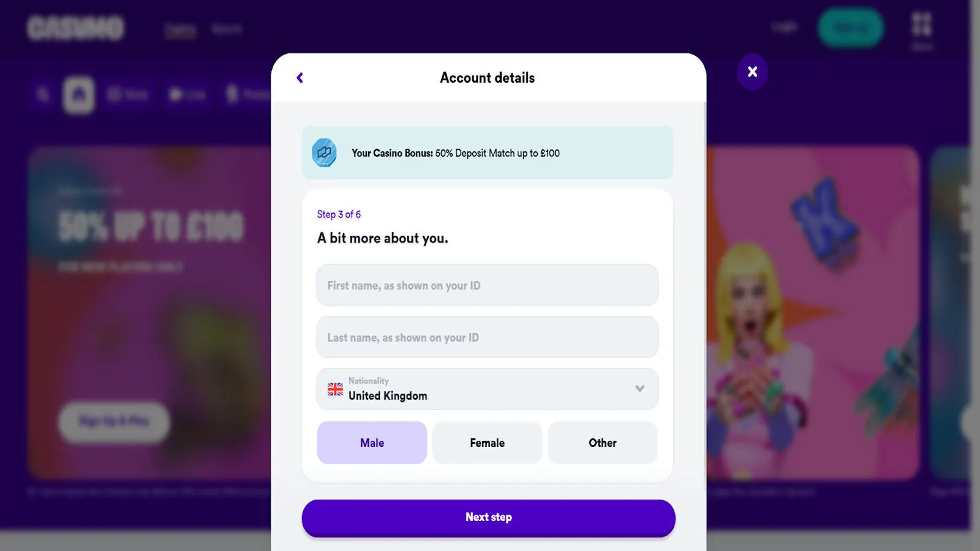Image resolution: width=980 pixels, height=551 pixels.
Task: Select Other gender option
Action: pyautogui.click(x=603, y=443)
